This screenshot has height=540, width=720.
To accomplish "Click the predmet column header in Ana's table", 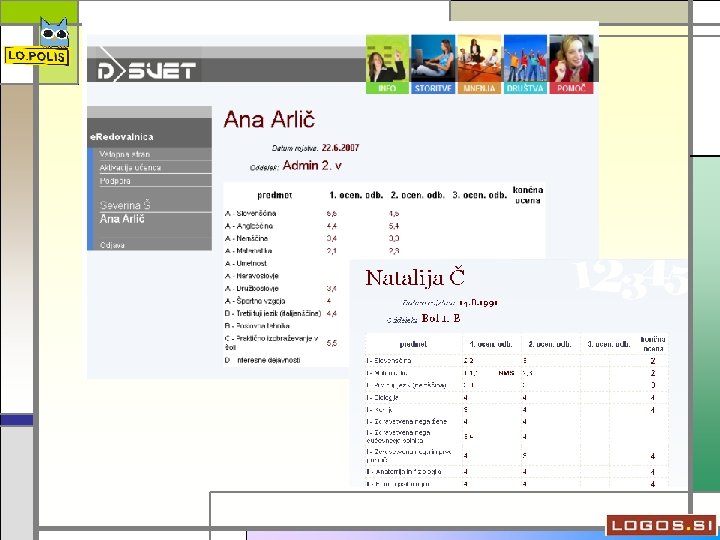I will point(274,195).
